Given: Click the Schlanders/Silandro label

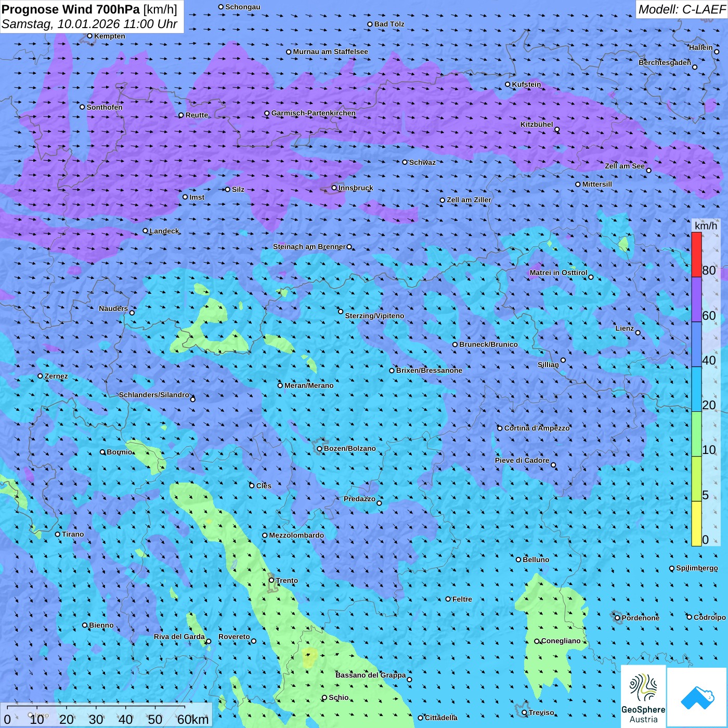Looking at the screenshot, I should [154, 395].
